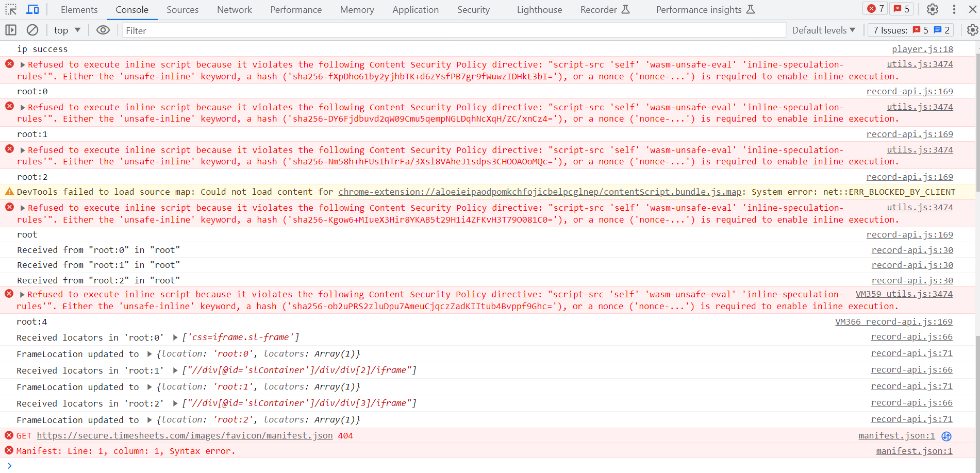Open DevTools settings gear in top bar
The image size is (980, 473).
point(932,9)
